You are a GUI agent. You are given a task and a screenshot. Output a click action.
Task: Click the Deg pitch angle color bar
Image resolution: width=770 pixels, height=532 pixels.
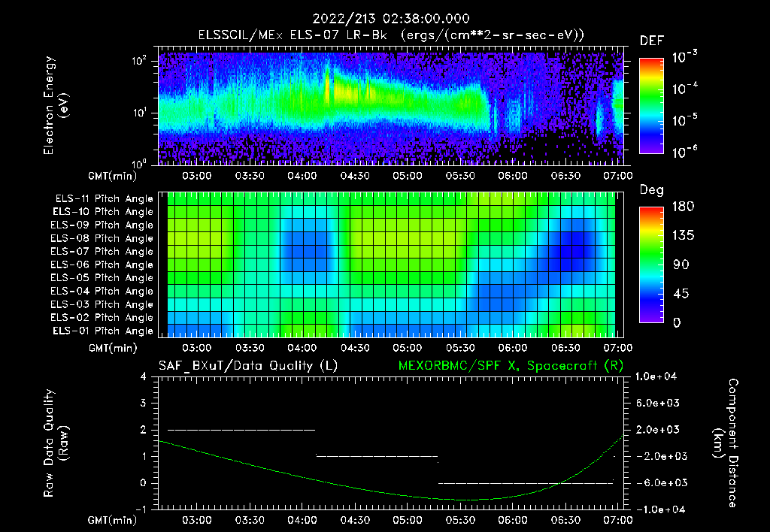tap(651, 265)
